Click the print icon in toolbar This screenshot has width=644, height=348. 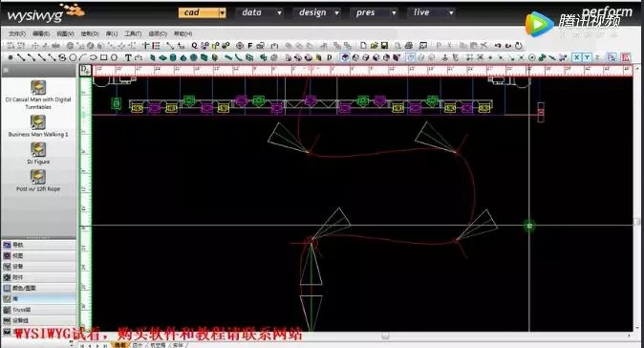(409, 45)
